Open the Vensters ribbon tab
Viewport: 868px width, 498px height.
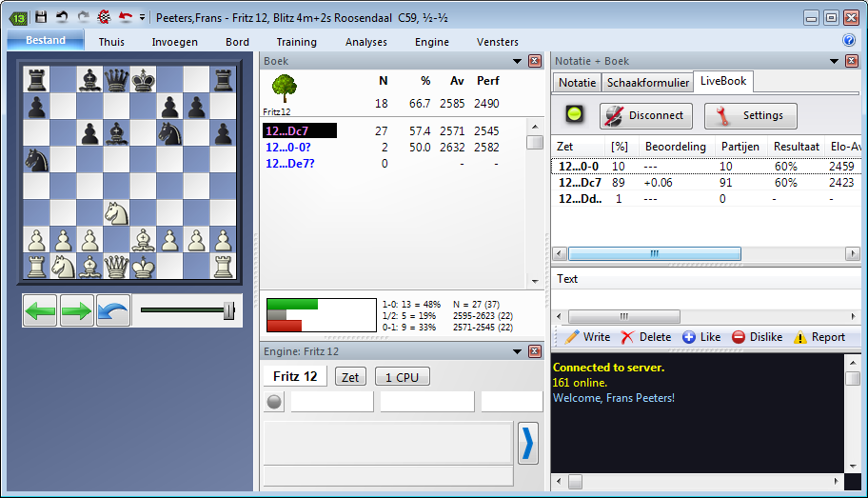pyautogui.click(x=497, y=42)
